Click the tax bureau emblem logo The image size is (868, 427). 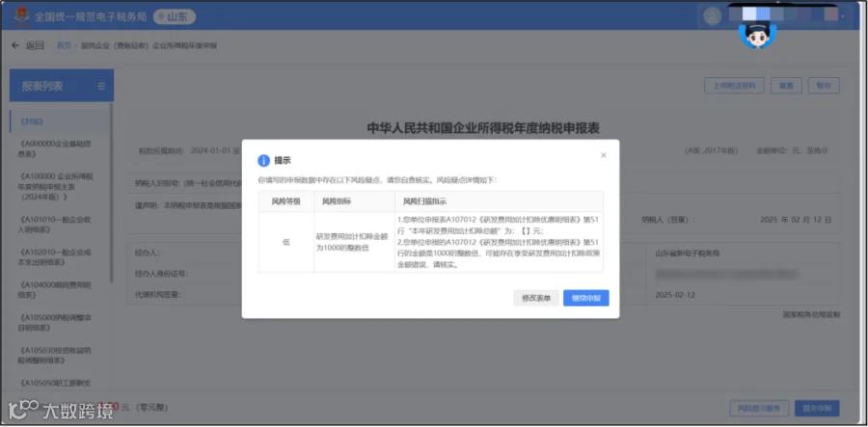click(x=21, y=16)
